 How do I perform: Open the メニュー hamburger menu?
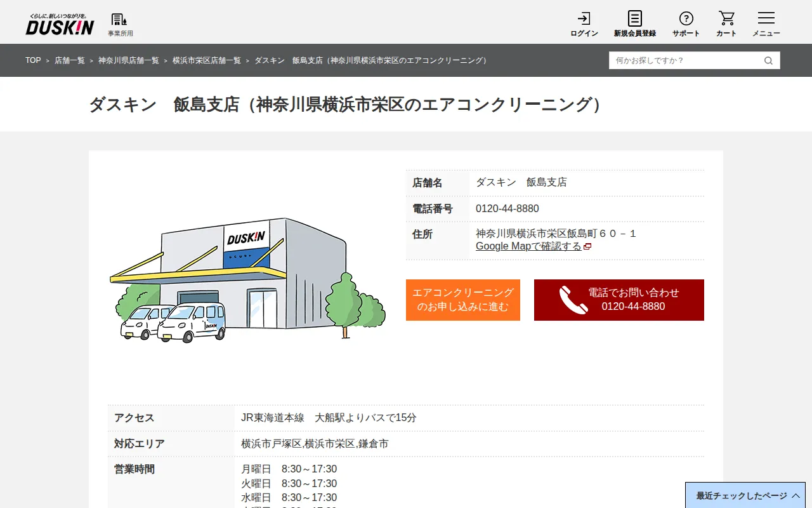pyautogui.click(x=766, y=24)
